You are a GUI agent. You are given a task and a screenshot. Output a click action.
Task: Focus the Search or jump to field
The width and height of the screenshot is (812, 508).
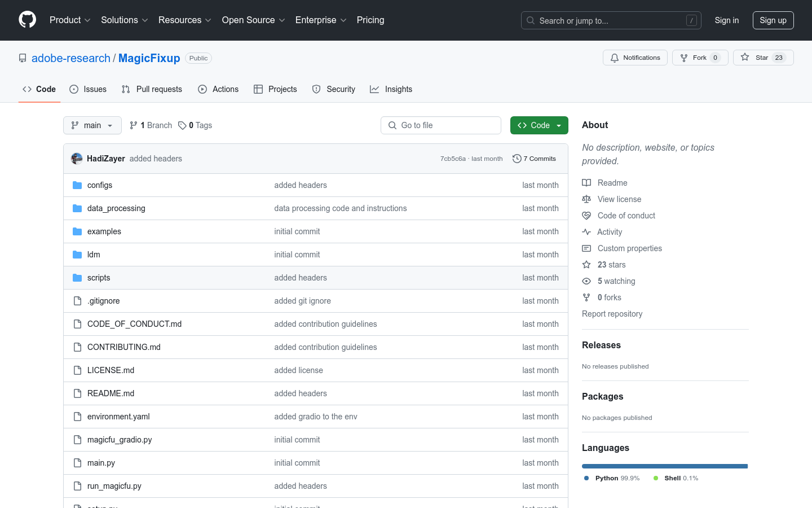(x=611, y=20)
